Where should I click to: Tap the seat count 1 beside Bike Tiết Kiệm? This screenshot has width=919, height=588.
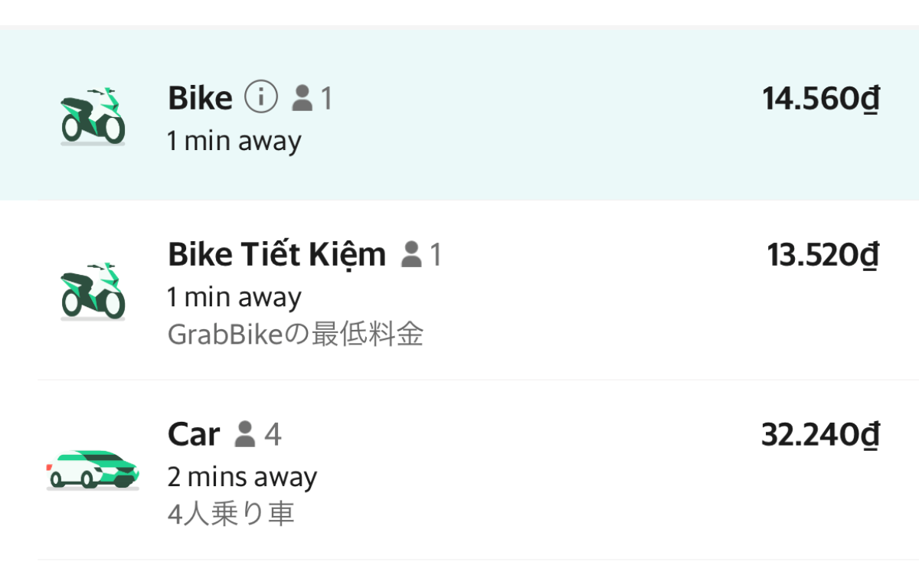(x=435, y=254)
